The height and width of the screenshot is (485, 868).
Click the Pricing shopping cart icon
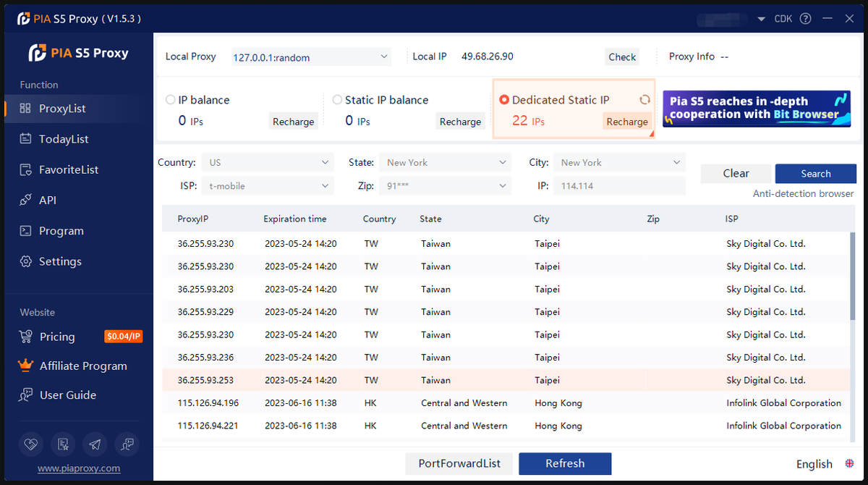tap(25, 337)
